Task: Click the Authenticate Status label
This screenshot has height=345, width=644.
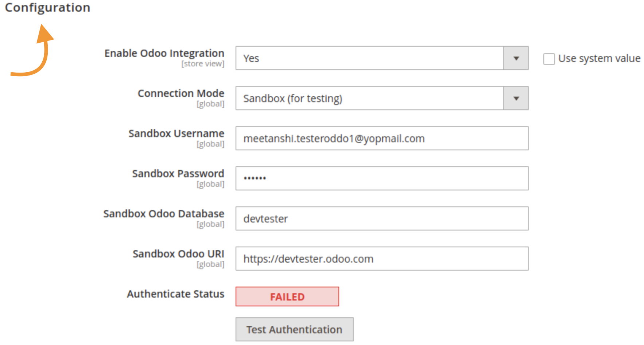Action: [175, 294]
